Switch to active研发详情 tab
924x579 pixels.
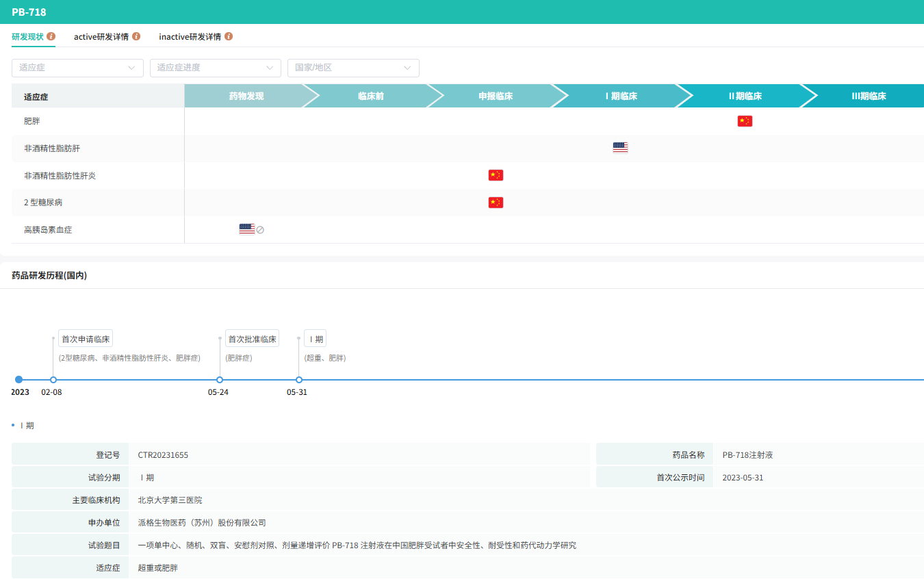tap(101, 37)
